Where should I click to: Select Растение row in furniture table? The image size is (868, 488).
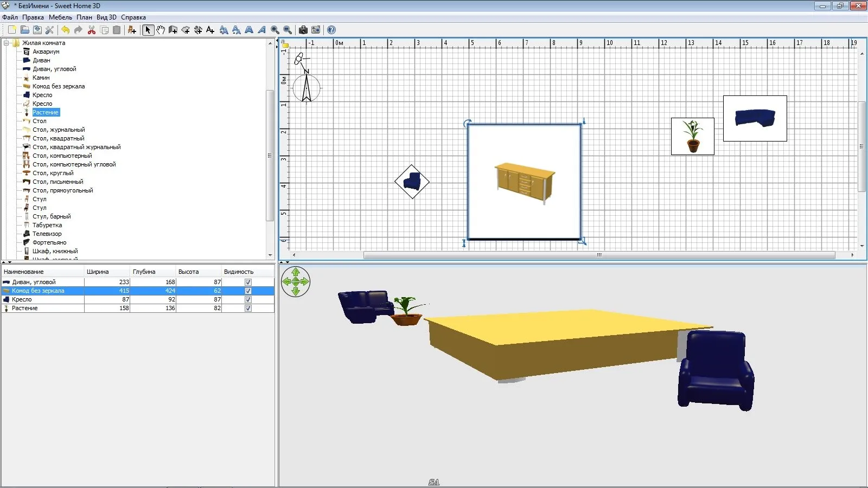click(138, 308)
